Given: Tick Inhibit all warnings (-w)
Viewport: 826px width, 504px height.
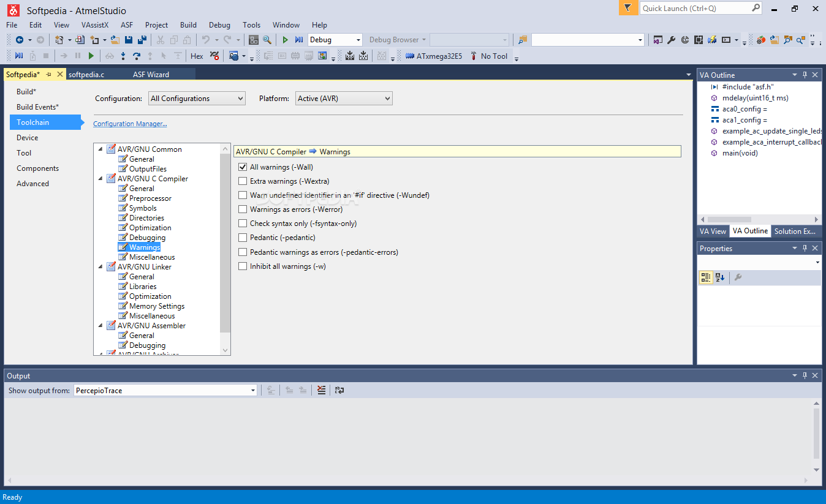Looking at the screenshot, I should pyautogui.click(x=243, y=266).
